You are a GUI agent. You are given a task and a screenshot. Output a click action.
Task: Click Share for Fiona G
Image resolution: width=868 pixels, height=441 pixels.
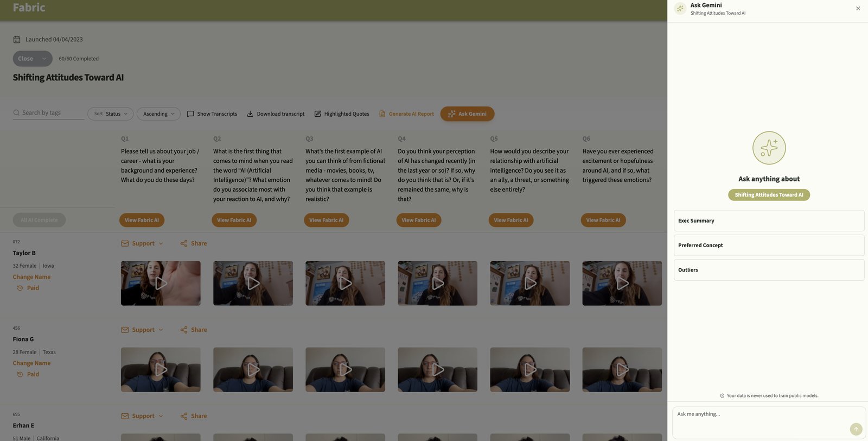click(x=194, y=330)
